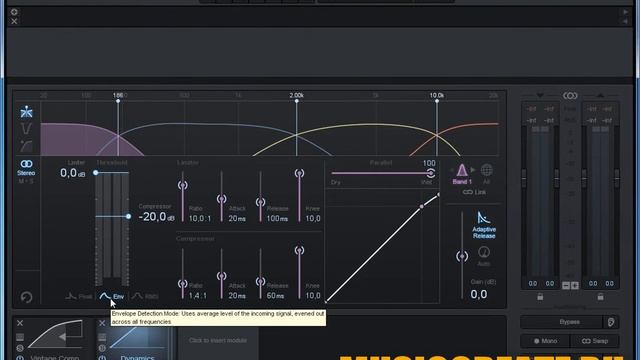Image resolution: width=640 pixels, height=360 pixels.
Task: Click the Compressor Attack slider knob
Action: click(222, 276)
